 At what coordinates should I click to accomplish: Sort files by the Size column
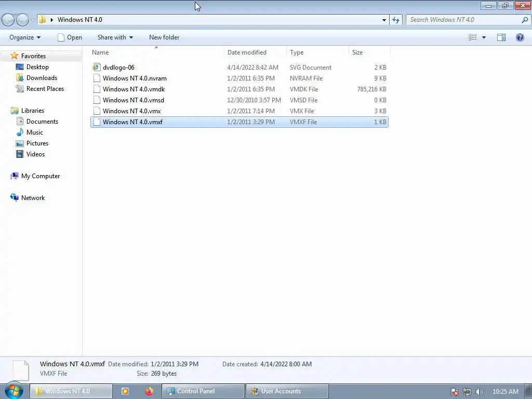369,52
